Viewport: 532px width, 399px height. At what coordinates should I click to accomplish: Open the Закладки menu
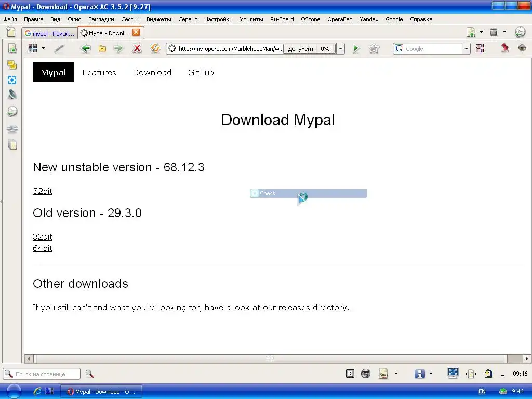(x=101, y=19)
